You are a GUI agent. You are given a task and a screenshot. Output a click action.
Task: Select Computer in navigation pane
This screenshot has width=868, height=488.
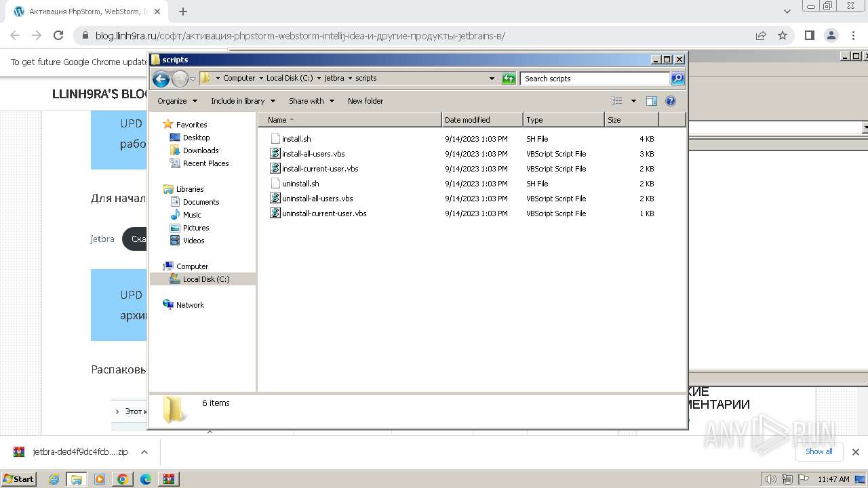pyautogui.click(x=192, y=266)
